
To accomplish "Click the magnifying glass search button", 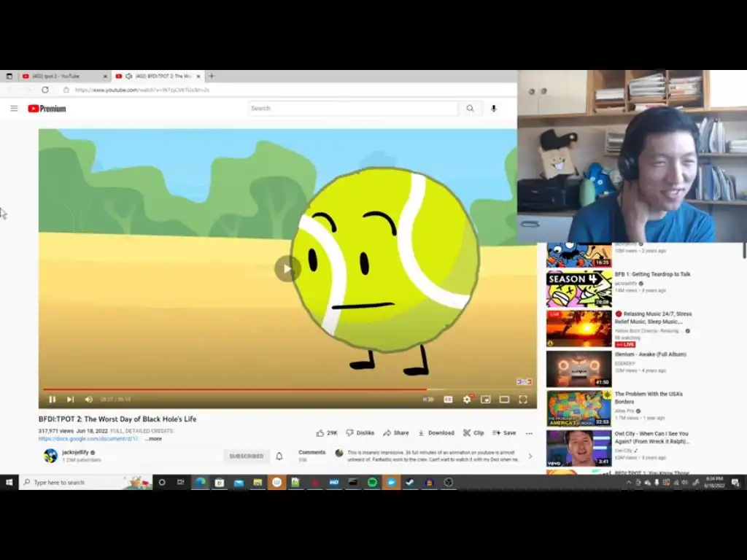I will [471, 109].
